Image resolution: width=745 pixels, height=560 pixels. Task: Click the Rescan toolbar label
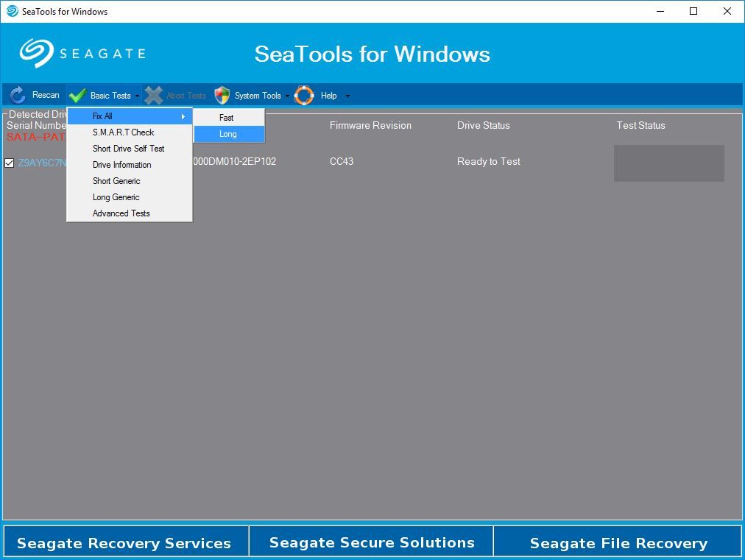pos(46,95)
